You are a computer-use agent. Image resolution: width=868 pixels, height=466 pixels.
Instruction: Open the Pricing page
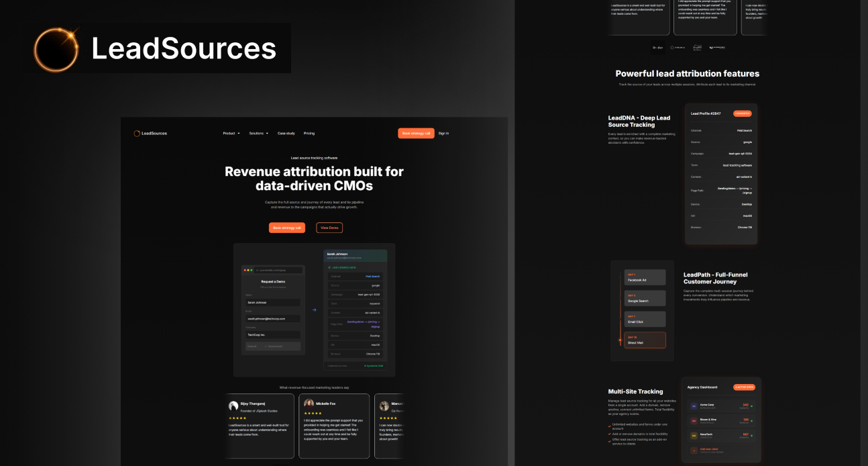point(309,134)
